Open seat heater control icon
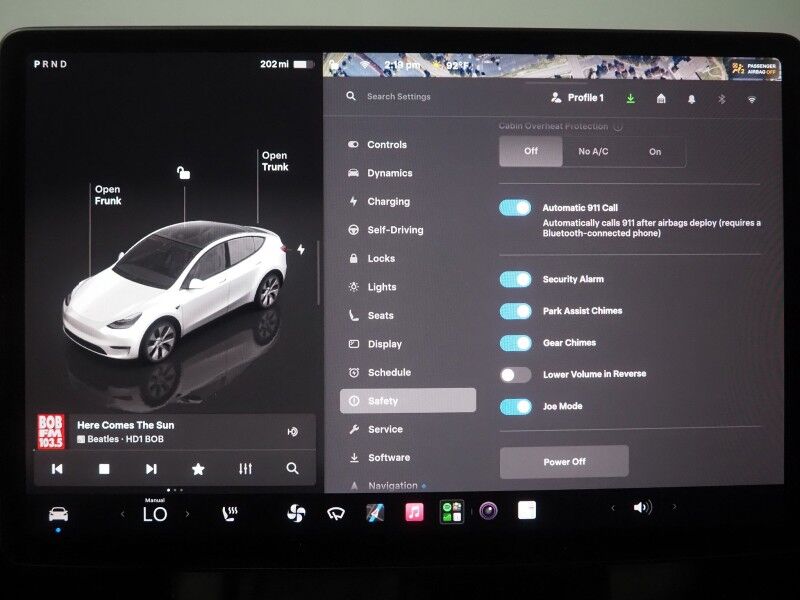The width and height of the screenshot is (800, 600). click(x=230, y=514)
